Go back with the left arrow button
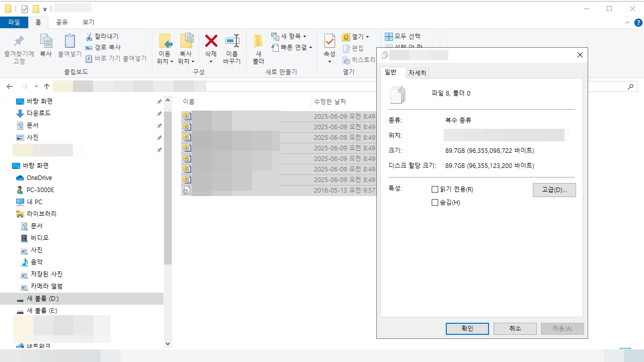 click(10, 86)
